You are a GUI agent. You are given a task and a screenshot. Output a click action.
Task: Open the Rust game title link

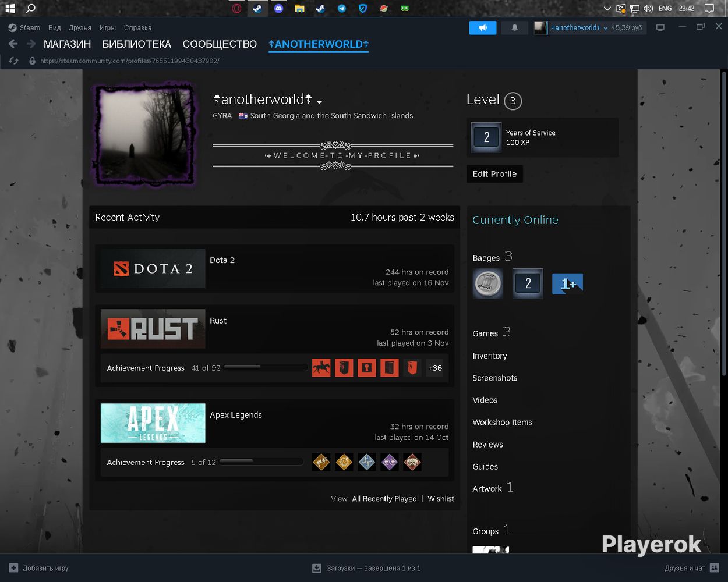(218, 321)
